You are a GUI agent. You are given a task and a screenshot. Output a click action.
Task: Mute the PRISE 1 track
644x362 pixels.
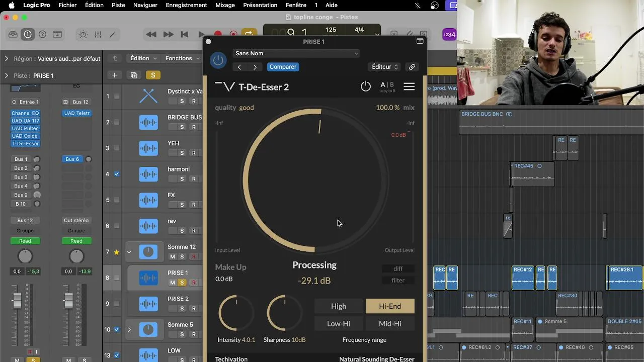coord(173,283)
